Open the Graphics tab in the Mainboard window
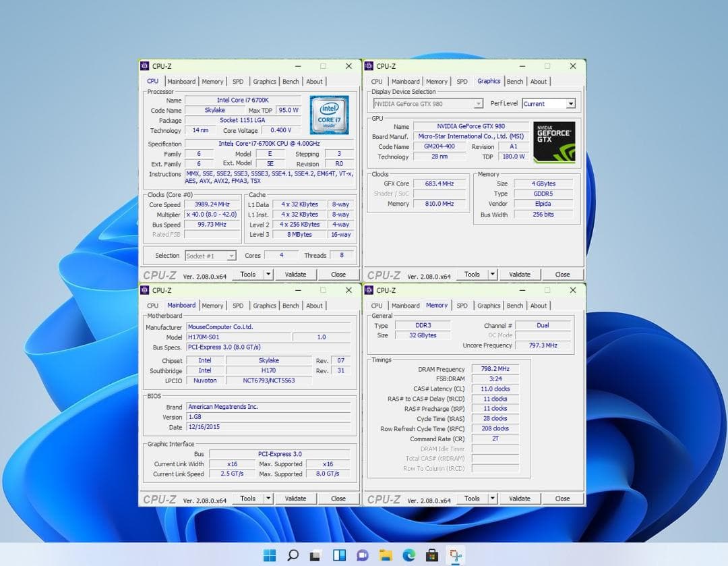The height and width of the screenshot is (566, 728). click(x=264, y=305)
